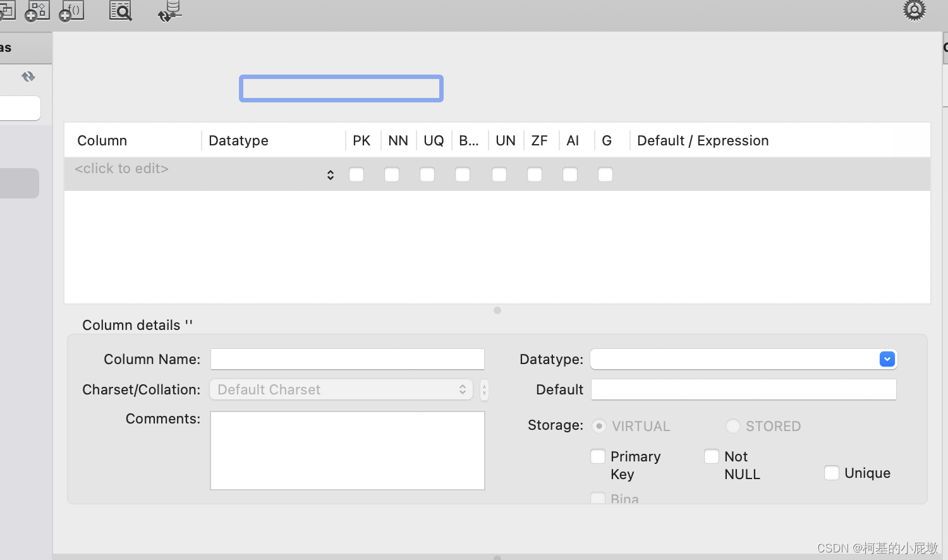
Task: Click the <click to edit> placeholder row
Action: click(x=121, y=169)
